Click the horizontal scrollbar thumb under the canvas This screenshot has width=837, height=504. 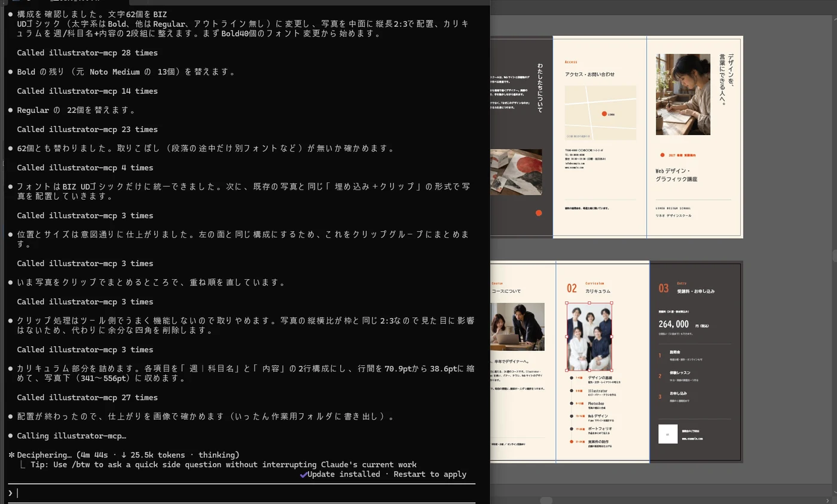546,500
